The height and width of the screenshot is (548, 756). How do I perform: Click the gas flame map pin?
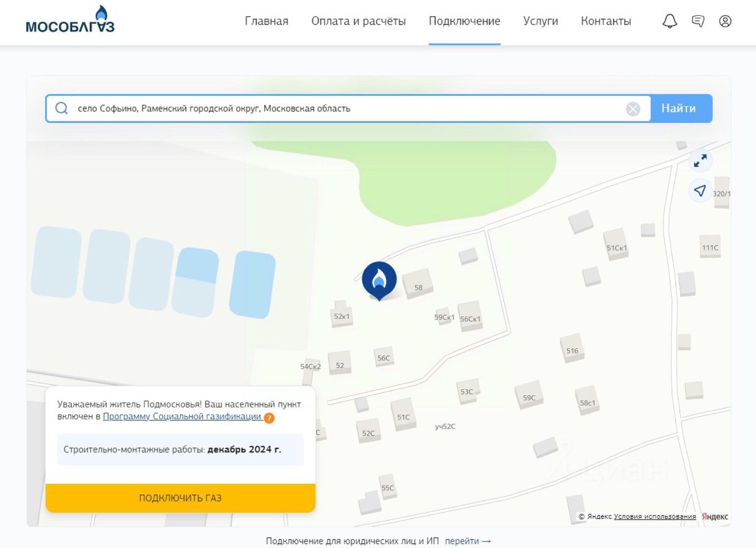point(379,280)
